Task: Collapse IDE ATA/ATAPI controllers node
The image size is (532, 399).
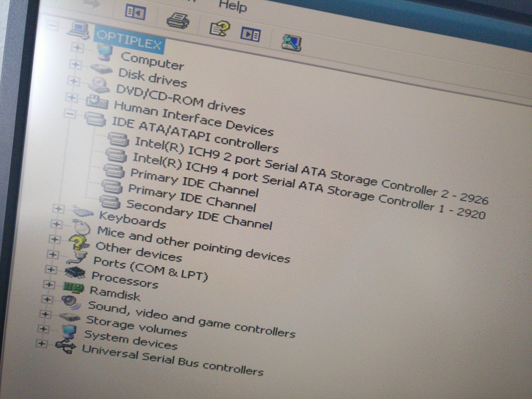Action: point(70,114)
